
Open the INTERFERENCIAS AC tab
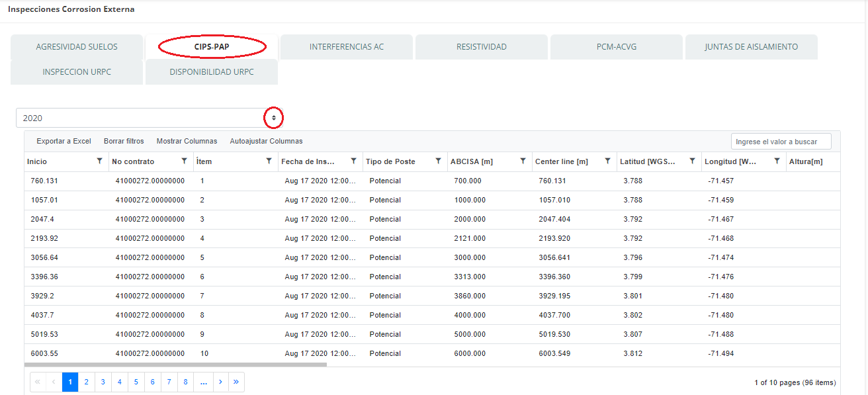(x=346, y=47)
